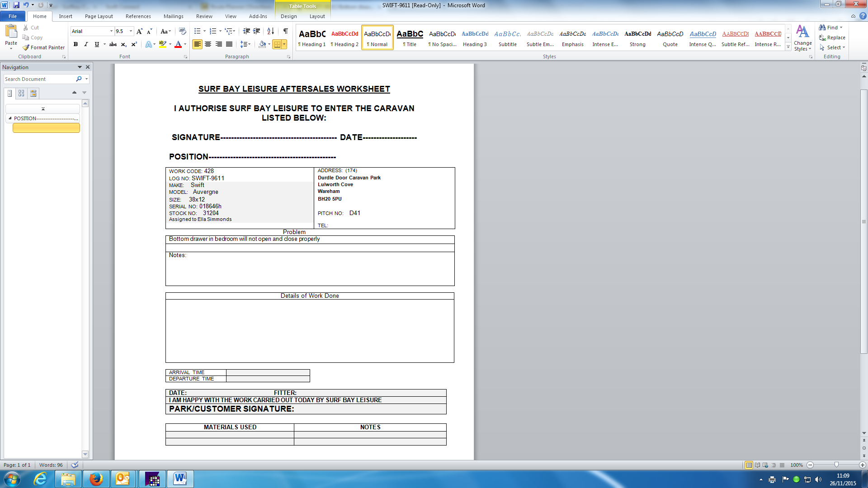Image resolution: width=868 pixels, height=488 pixels.
Task: Click the Sort icon in Paragraph group
Action: 270,31
